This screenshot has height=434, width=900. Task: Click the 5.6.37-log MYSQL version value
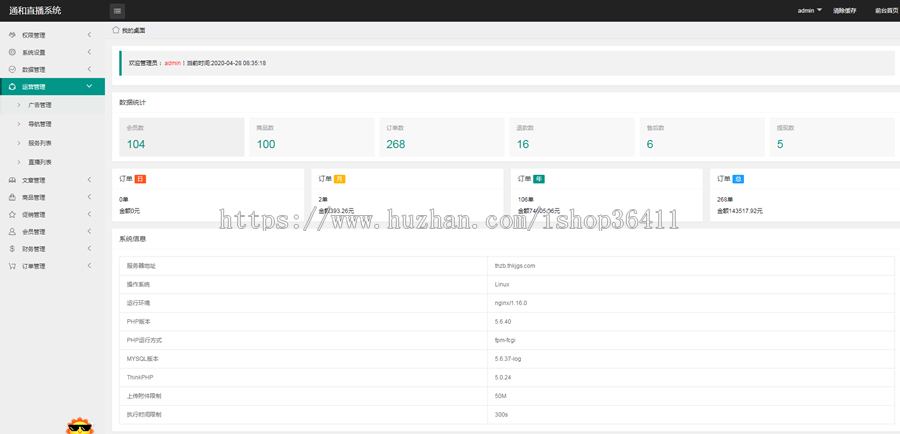[x=508, y=359]
